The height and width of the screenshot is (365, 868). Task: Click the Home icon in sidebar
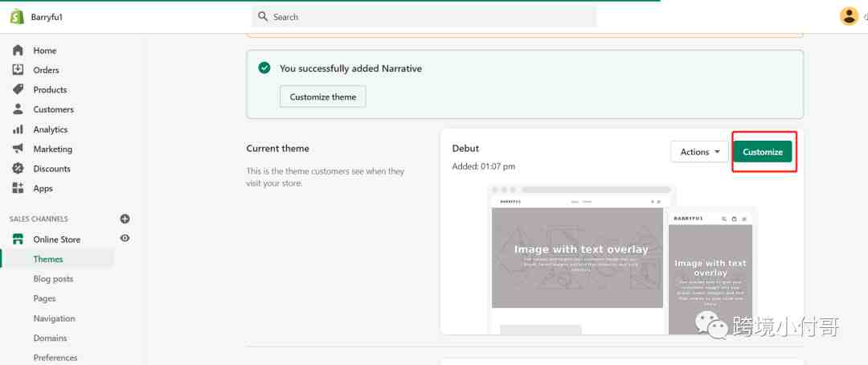[x=18, y=50]
